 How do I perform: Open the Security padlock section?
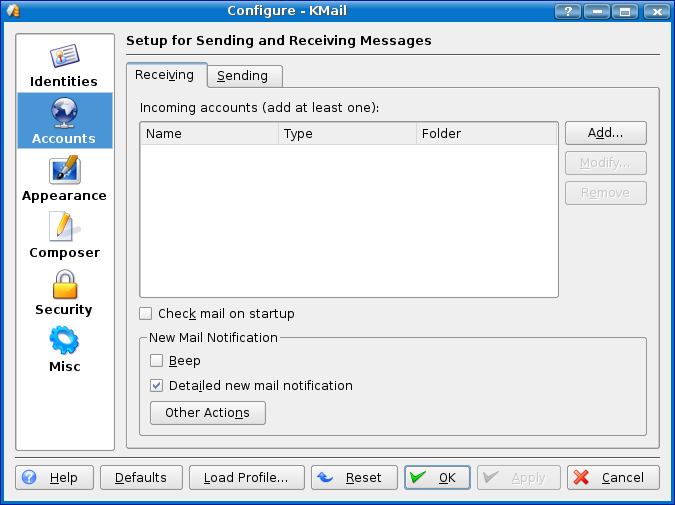(64, 292)
